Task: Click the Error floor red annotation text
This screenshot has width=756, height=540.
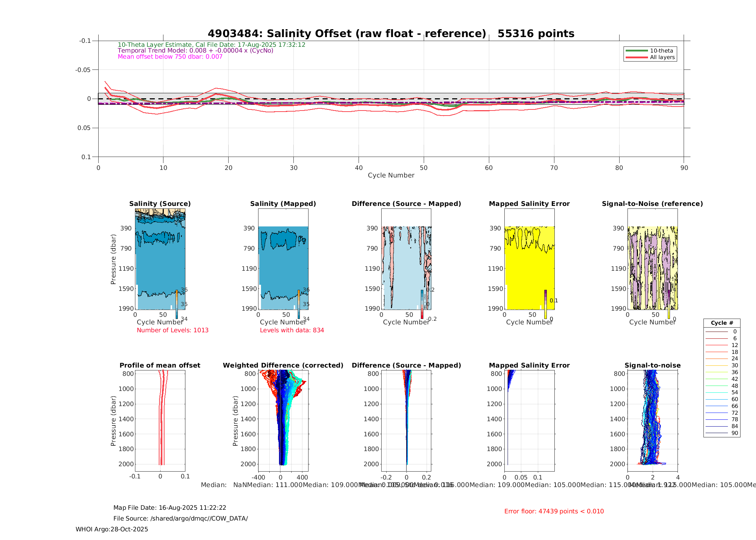Action: 554,511
